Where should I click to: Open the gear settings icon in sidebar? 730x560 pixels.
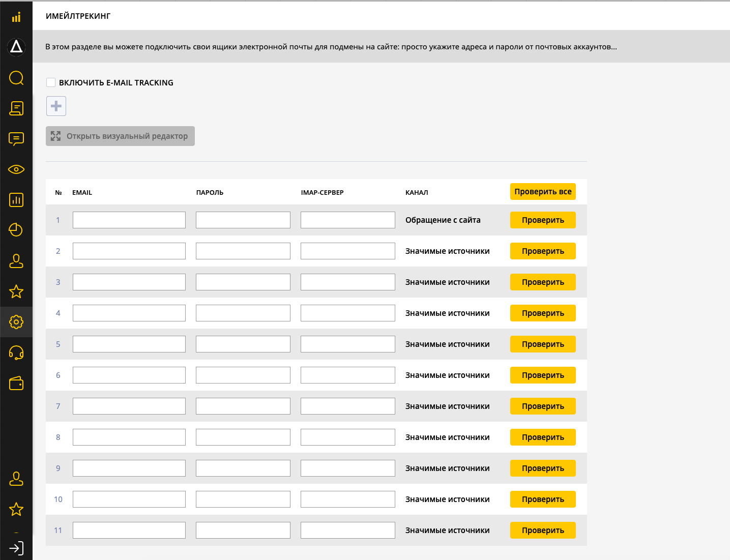coord(16,322)
